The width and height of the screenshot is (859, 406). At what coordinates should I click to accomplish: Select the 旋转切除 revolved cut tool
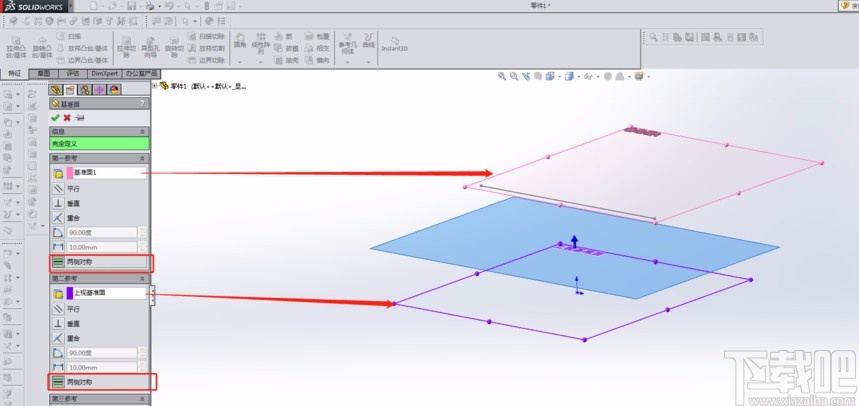click(174, 48)
